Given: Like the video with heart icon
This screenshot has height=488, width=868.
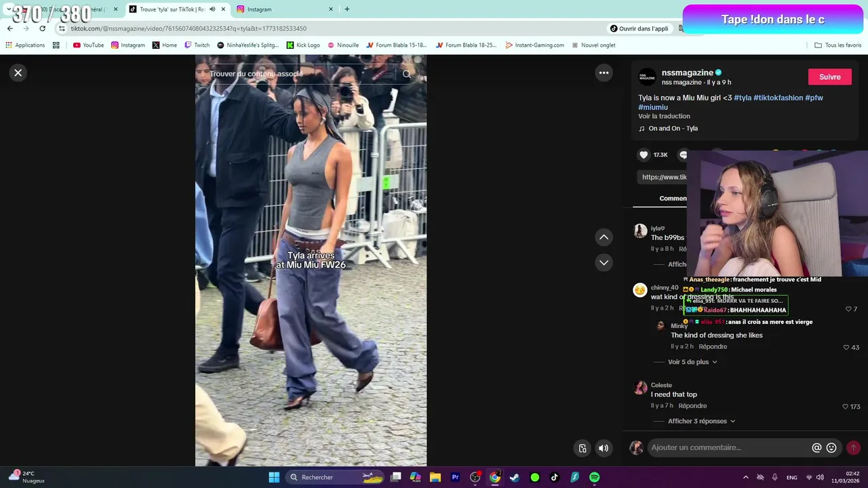Looking at the screenshot, I should [x=644, y=155].
